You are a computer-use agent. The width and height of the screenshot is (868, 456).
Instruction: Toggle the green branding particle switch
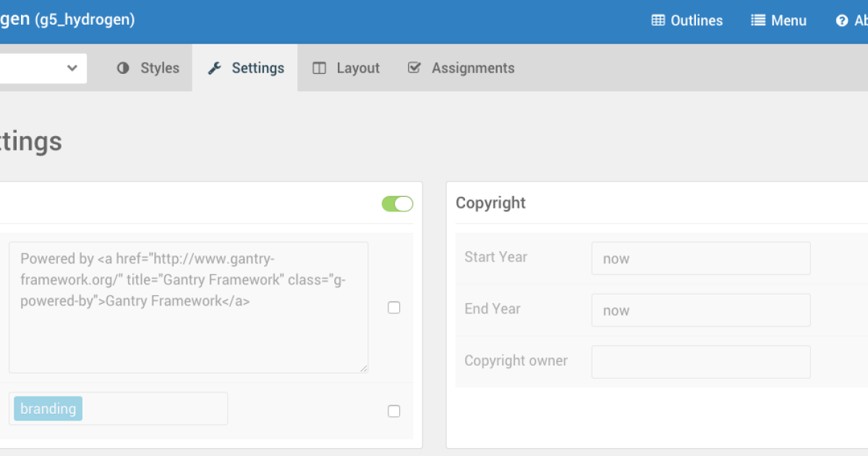point(397,204)
